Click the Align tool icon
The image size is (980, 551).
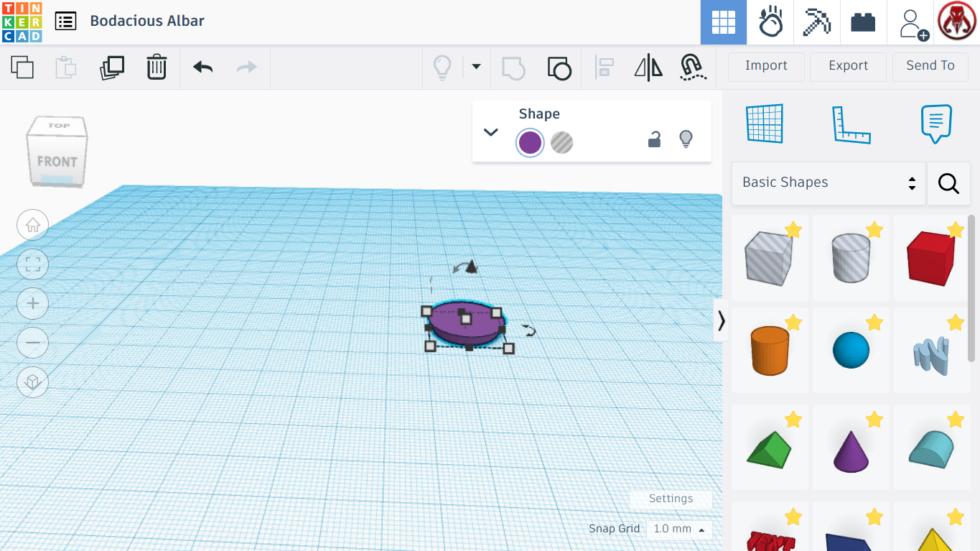point(605,66)
